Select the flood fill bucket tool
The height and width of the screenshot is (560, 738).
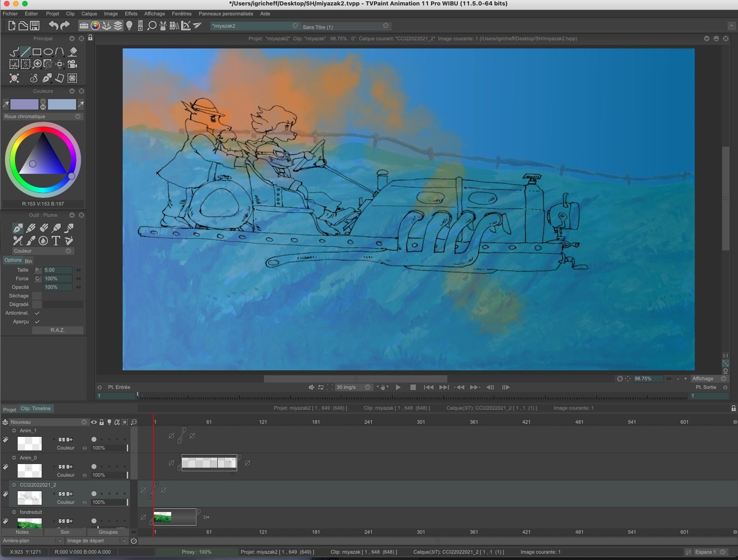pyautogui.click(x=72, y=52)
